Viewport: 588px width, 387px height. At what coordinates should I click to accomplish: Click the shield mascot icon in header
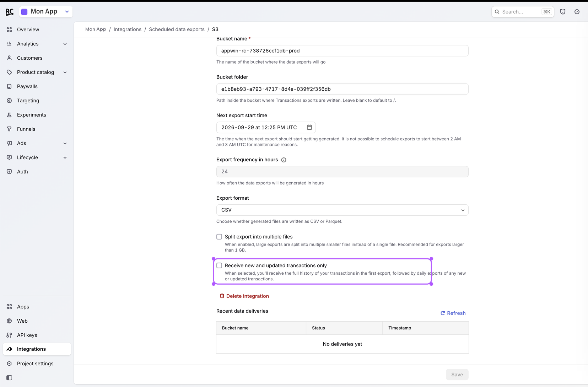pyautogui.click(x=563, y=12)
